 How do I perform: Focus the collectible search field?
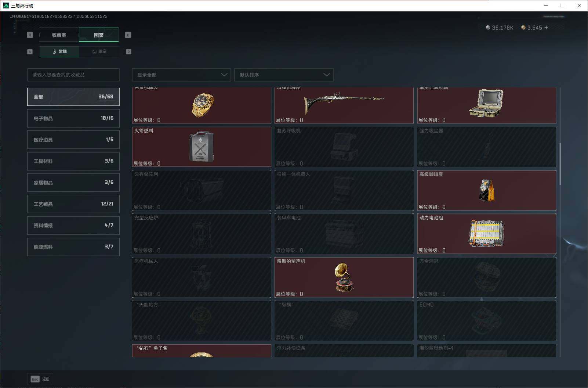73,75
